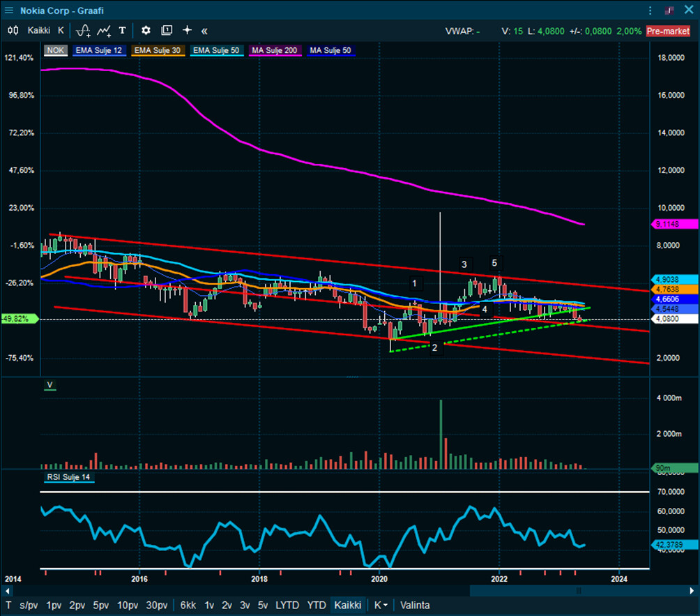Switch to the 30pv timeframe
Image resolution: width=700 pixels, height=616 pixels.
point(157,606)
